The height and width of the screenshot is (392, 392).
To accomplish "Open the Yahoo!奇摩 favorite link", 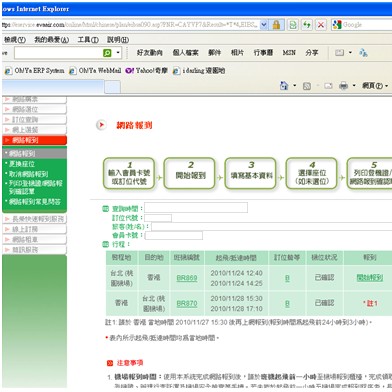I will click(x=146, y=71).
